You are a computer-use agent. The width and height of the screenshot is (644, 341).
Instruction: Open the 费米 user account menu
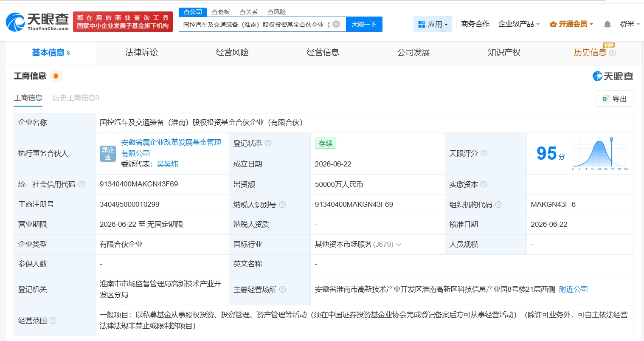click(x=630, y=24)
